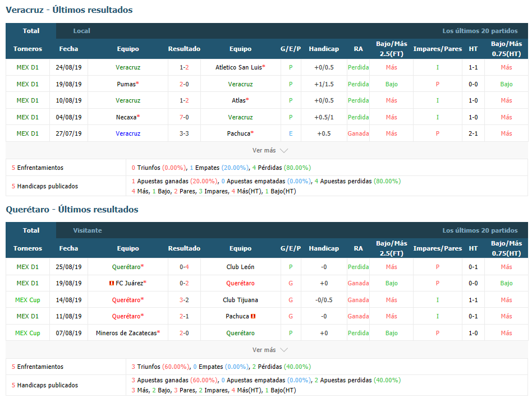Click MEX D1 tournament in 25/08/19 row
Viewport: 532px width, 398px height.
(x=27, y=267)
